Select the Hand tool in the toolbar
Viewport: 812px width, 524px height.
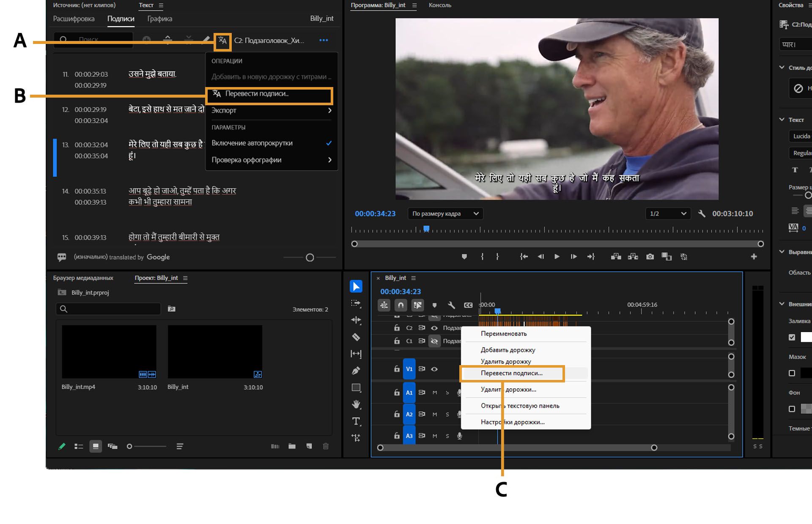coord(356,404)
